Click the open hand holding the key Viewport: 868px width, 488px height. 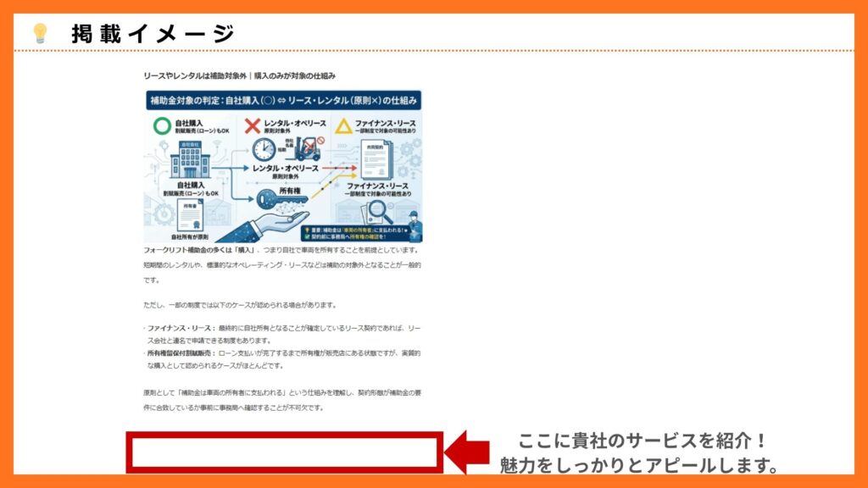[x=275, y=220]
